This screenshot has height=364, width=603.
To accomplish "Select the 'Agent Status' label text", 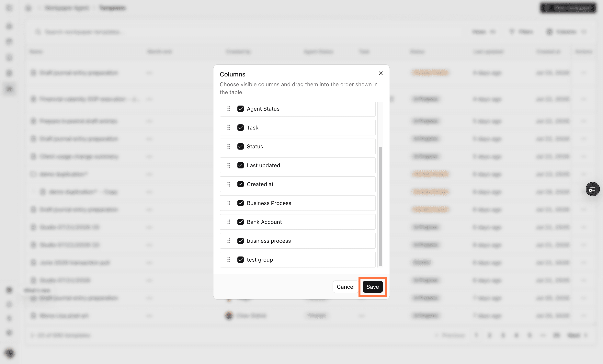I will pyautogui.click(x=263, y=109).
